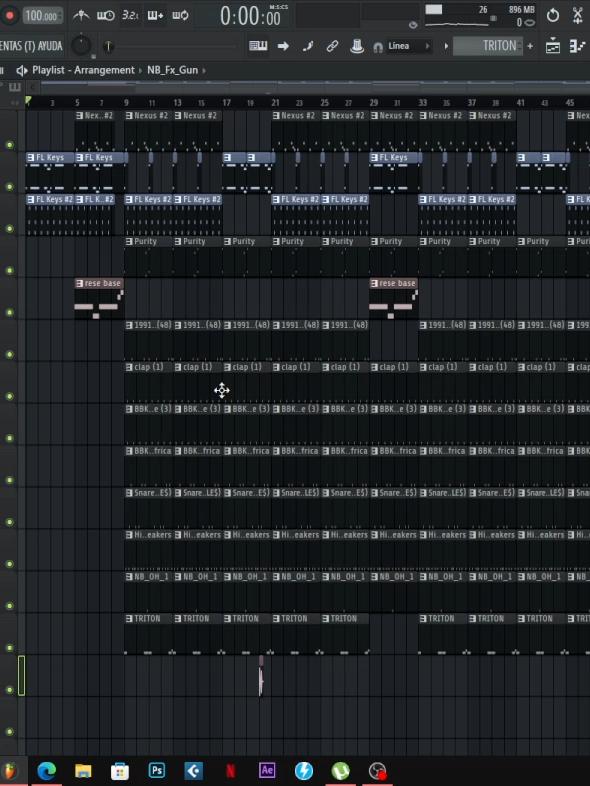
Task: Open the Línea snap dropdown
Action: pyautogui.click(x=409, y=46)
